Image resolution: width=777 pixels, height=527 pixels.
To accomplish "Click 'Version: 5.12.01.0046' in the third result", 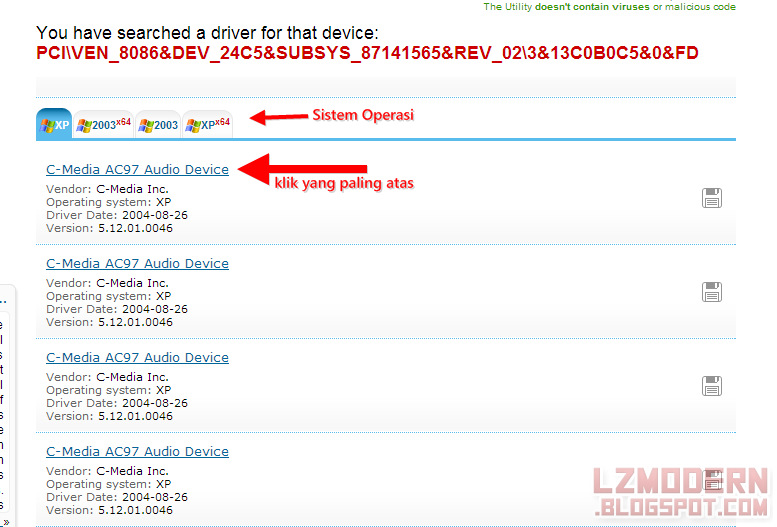I will pyautogui.click(x=110, y=416).
